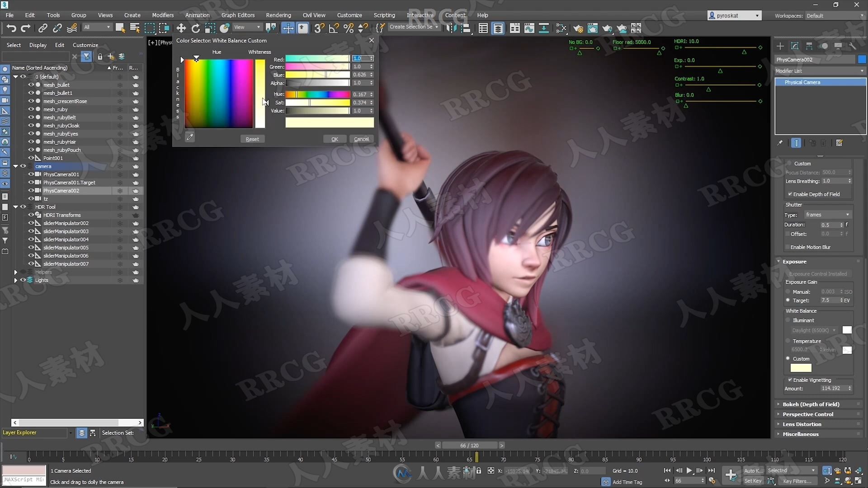This screenshot has width=868, height=488.
Task: Enable the Motion Blur checkbox
Action: (x=788, y=247)
